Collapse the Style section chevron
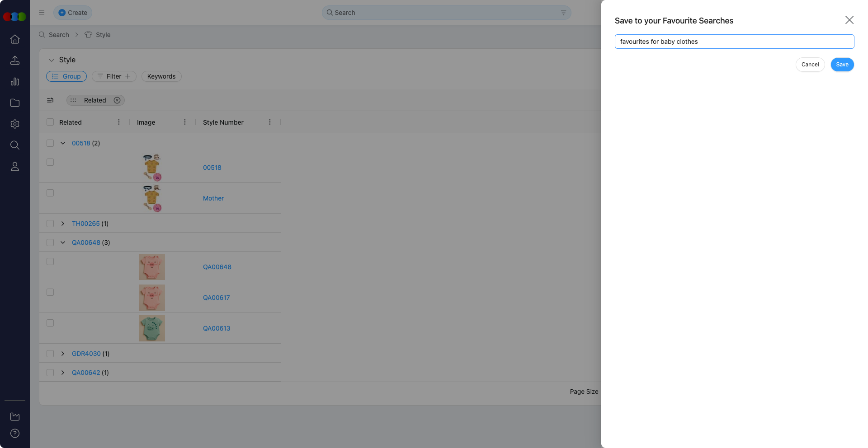868x448 pixels. (x=52, y=60)
